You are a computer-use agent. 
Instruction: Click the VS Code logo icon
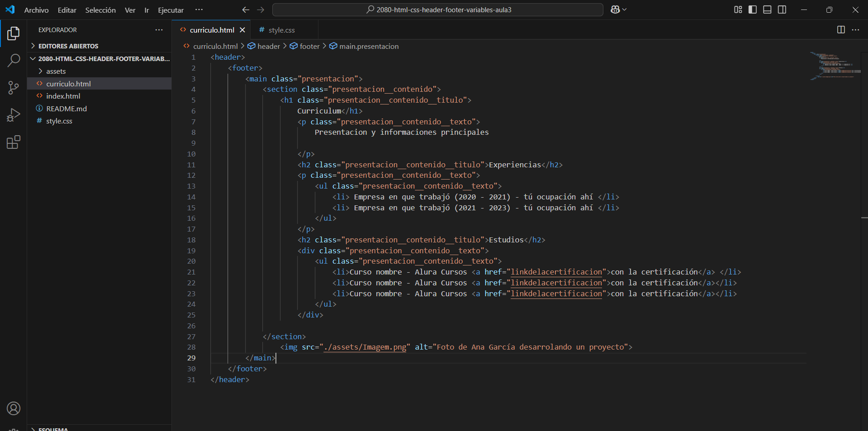pyautogui.click(x=10, y=9)
